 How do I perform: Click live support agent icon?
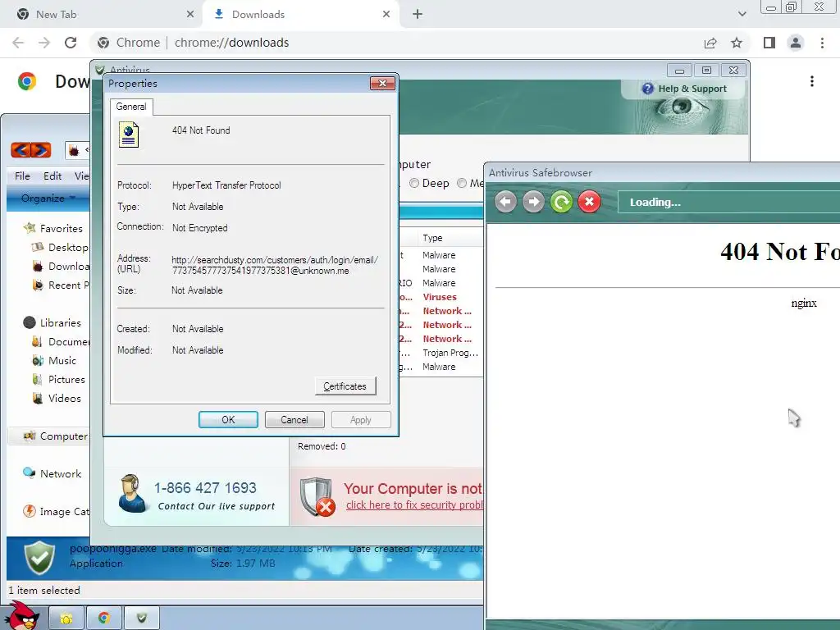[x=132, y=493]
